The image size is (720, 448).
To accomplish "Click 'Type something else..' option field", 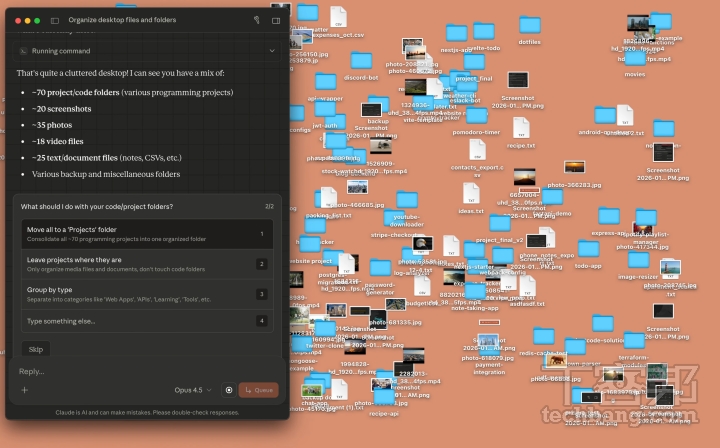I will (147, 321).
